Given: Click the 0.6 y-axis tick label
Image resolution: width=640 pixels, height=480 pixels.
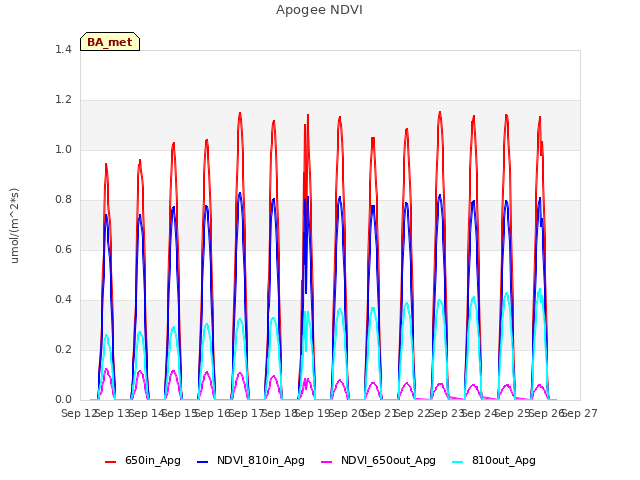Looking at the screenshot, I should tap(63, 249).
